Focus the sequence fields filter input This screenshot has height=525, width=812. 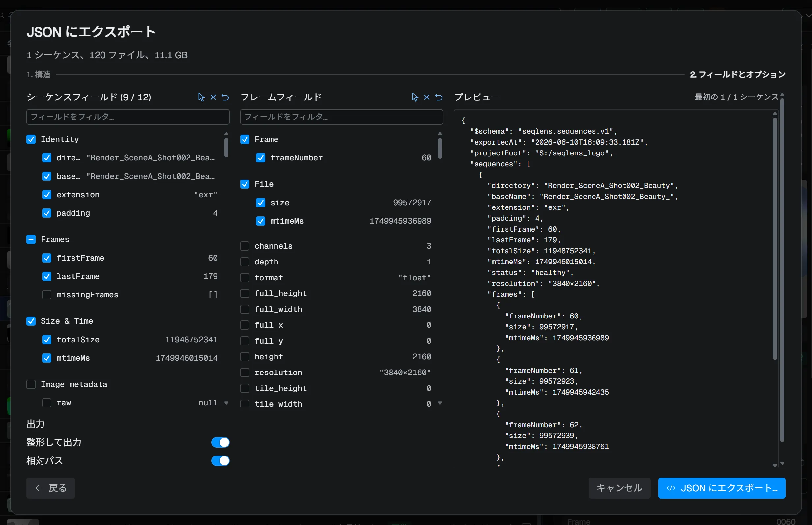point(128,117)
